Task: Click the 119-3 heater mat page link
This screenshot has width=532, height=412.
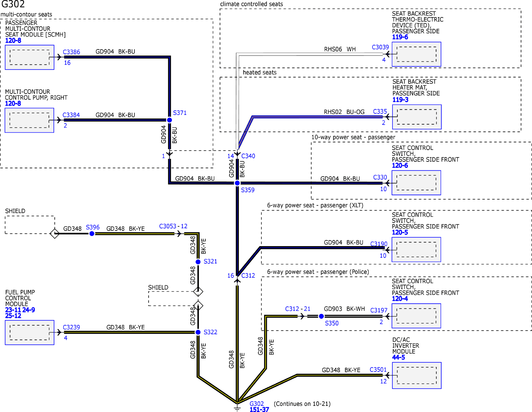Action: [x=400, y=100]
